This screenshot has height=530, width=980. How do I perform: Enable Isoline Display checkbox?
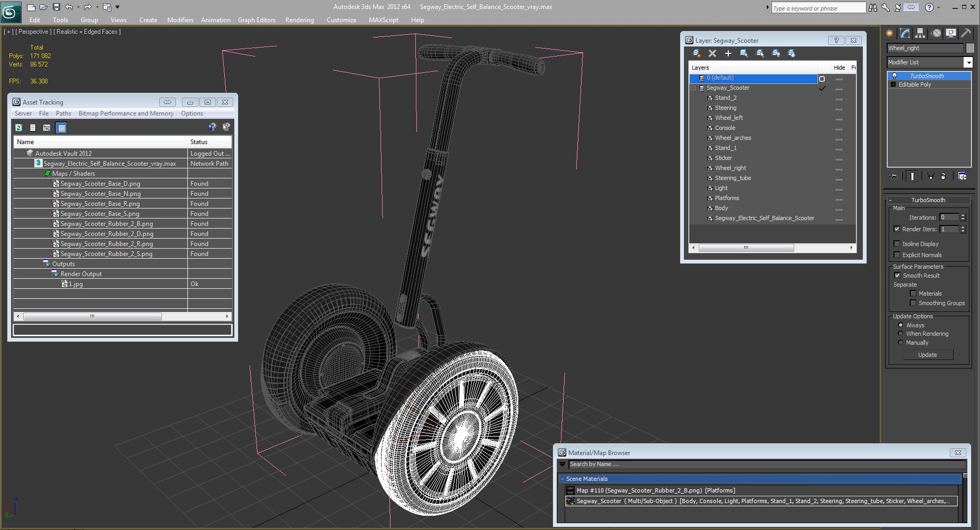coord(897,244)
